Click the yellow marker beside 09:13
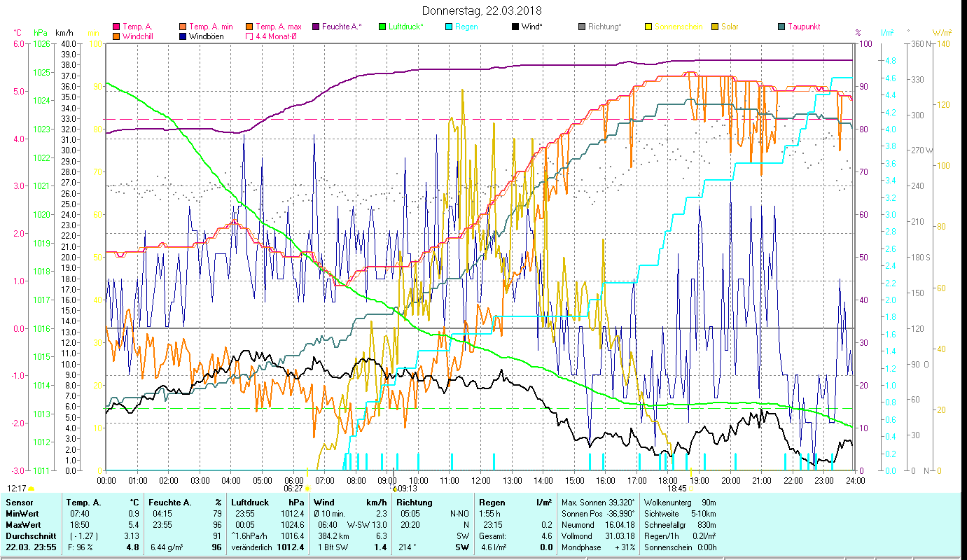This screenshot has width=967, height=560. [x=394, y=489]
